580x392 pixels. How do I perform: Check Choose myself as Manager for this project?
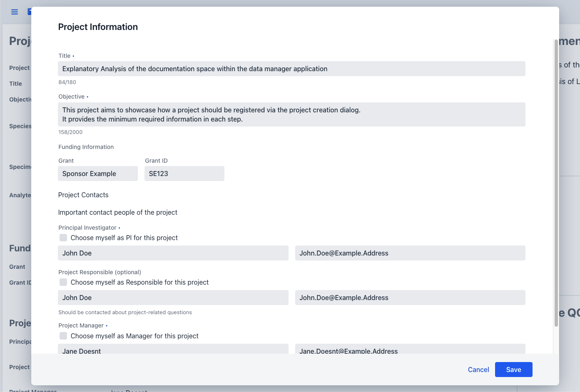[63, 336]
